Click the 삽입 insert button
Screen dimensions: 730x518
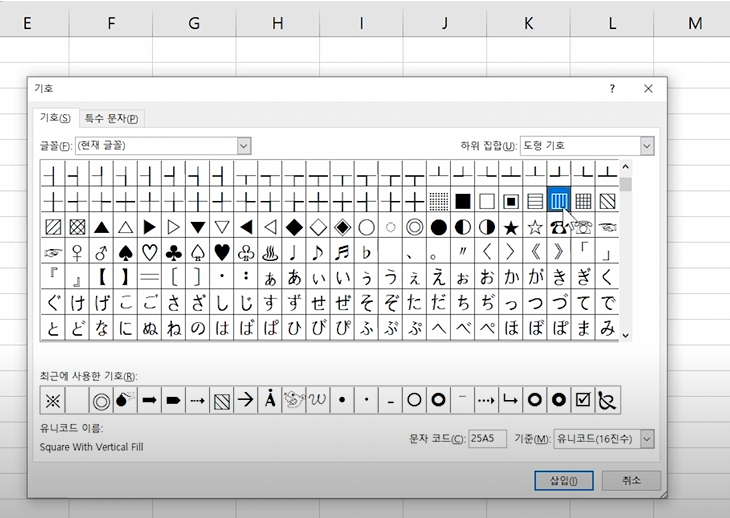[x=564, y=480]
